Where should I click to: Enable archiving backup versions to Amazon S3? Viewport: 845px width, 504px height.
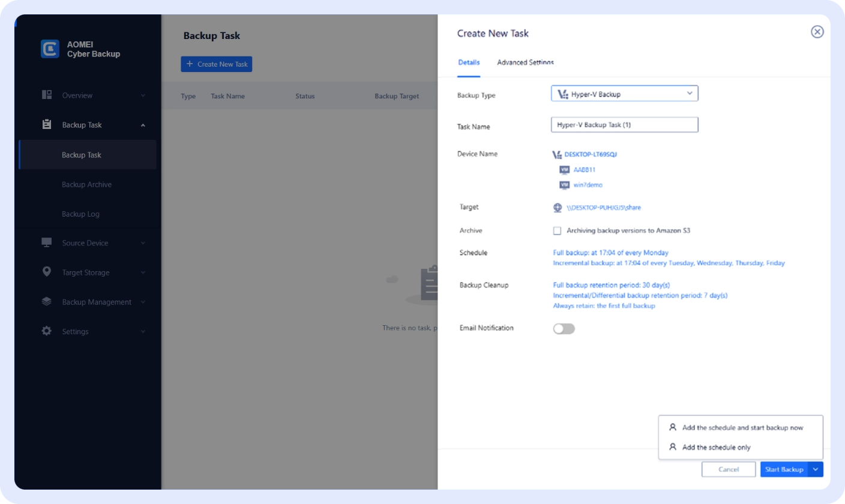click(x=557, y=230)
